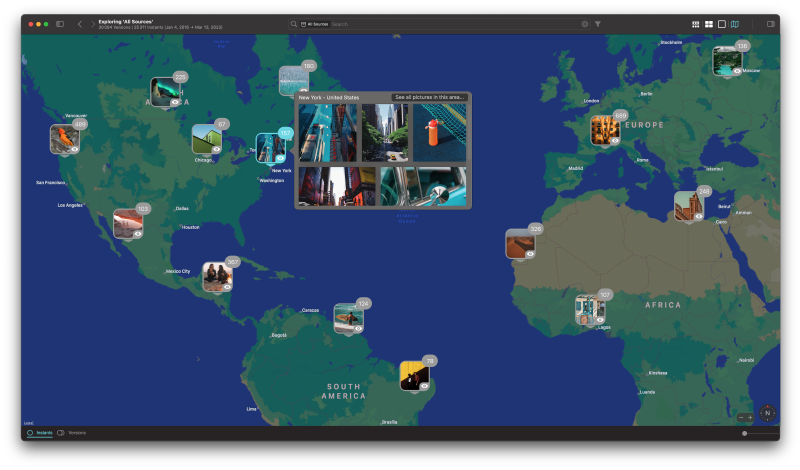Switch to the Instants tab

click(x=40, y=433)
